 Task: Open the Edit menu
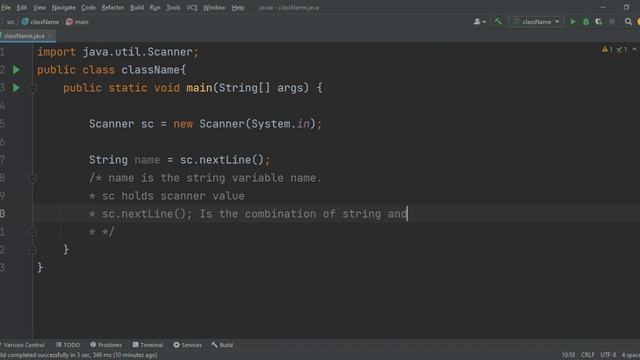pyautogui.click(x=22, y=7)
